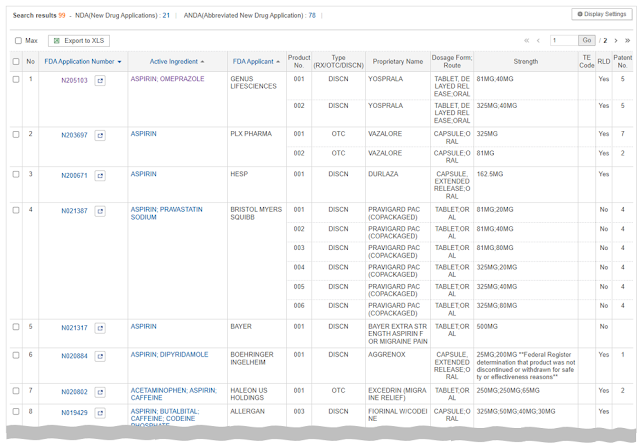640x446 pixels.
Task: Open ACETAMINOPHEN; ASPIRIN; CAFFEINE ingredient link
Action: click(174, 394)
